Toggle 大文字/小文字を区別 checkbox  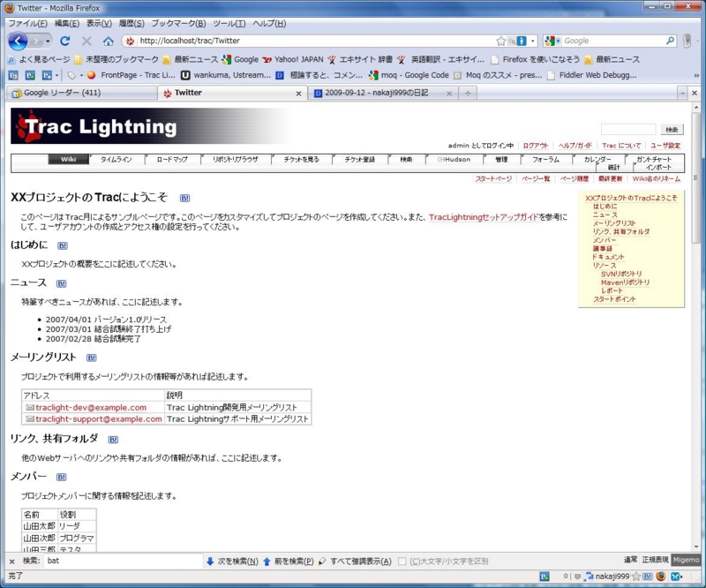pos(402,562)
